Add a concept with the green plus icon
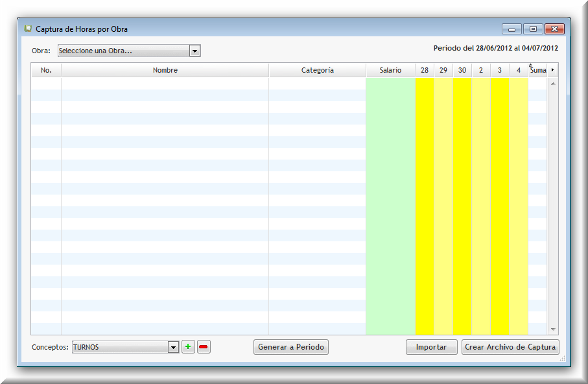The height and width of the screenshot is (384, 588). click(x=188, y=347)
